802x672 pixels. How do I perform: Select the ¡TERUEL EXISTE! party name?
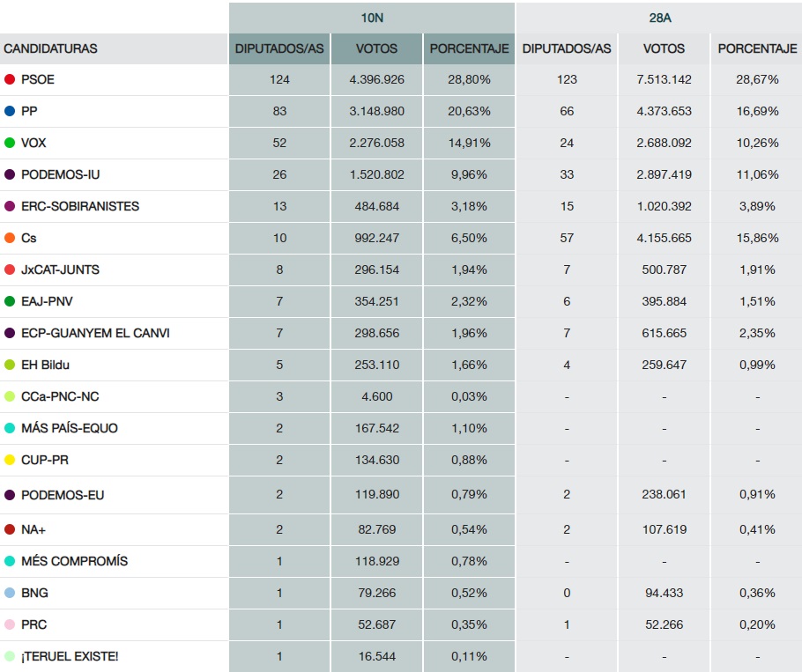[x=70, y=656]
